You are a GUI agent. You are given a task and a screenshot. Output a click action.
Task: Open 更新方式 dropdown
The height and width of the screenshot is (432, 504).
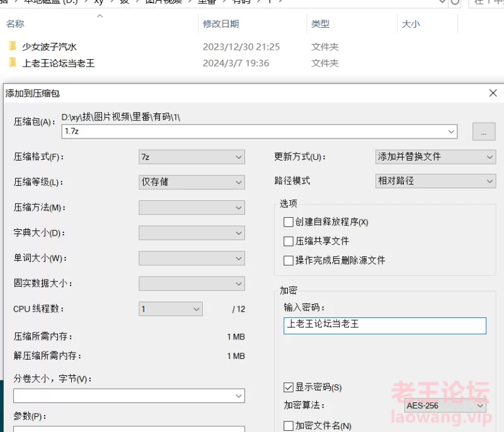pos(435,157)
